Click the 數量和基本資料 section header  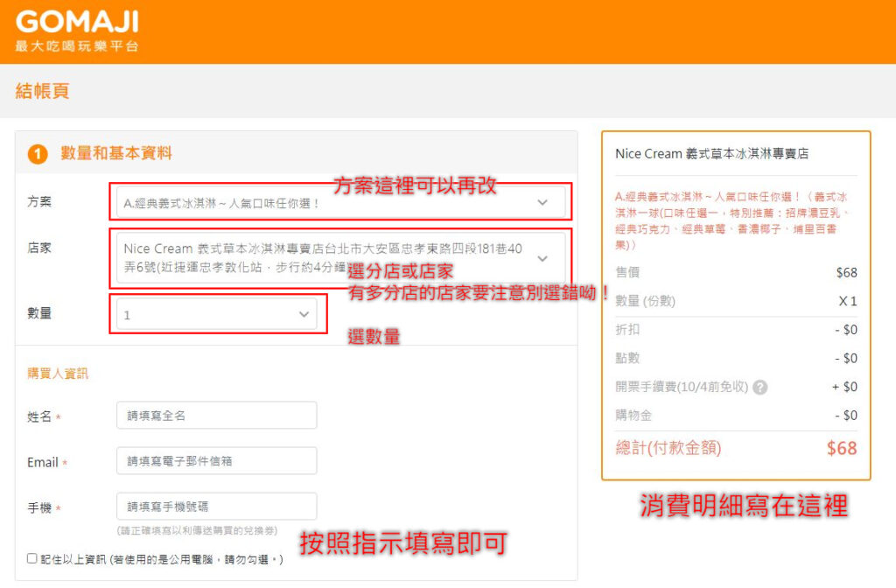[115, 153]
